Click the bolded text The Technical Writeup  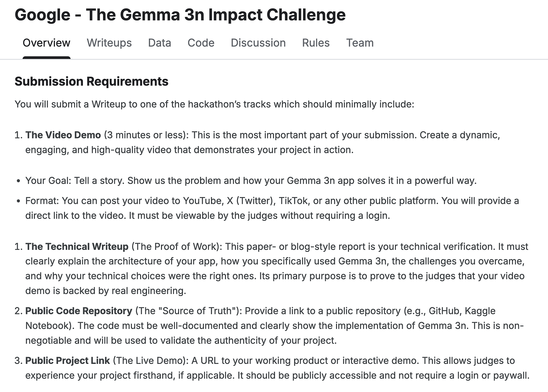(77, 246)
